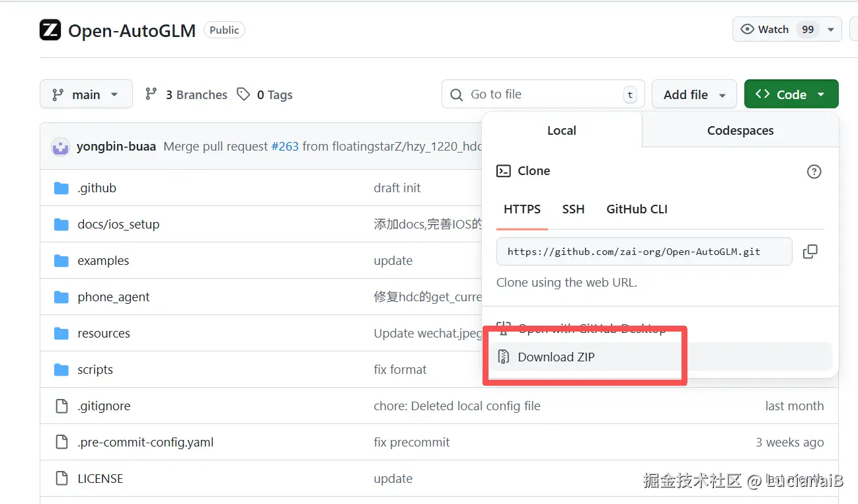Switch to the Local tab
The width and height of the screenshot is (858, 504).
(x=562, y=131)
